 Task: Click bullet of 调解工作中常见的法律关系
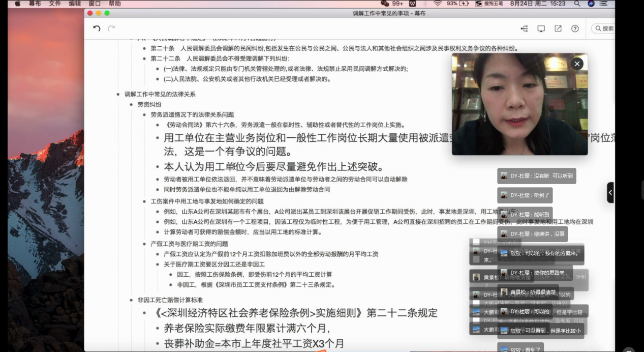[118, 94]
